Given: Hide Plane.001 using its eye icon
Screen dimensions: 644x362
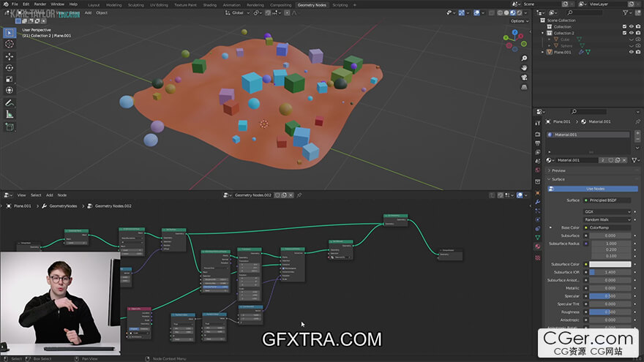Looking at the screenshot, I should [632, 52].
